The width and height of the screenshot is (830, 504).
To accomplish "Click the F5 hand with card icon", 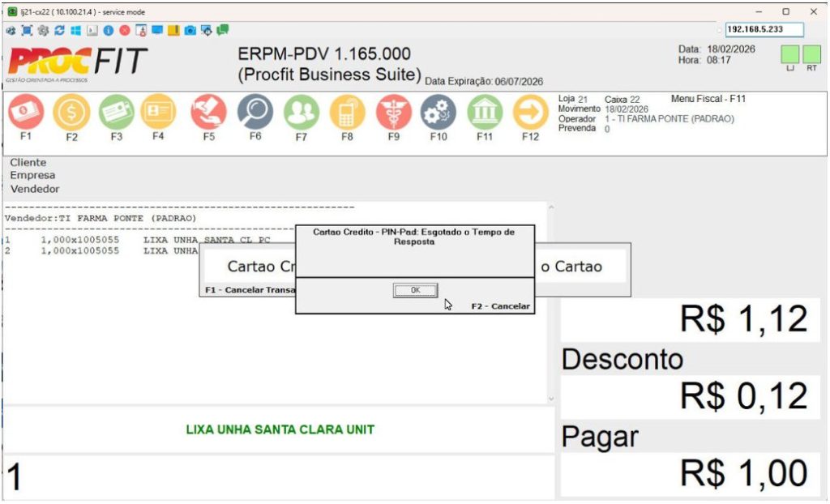I will (x=208, y=113).
